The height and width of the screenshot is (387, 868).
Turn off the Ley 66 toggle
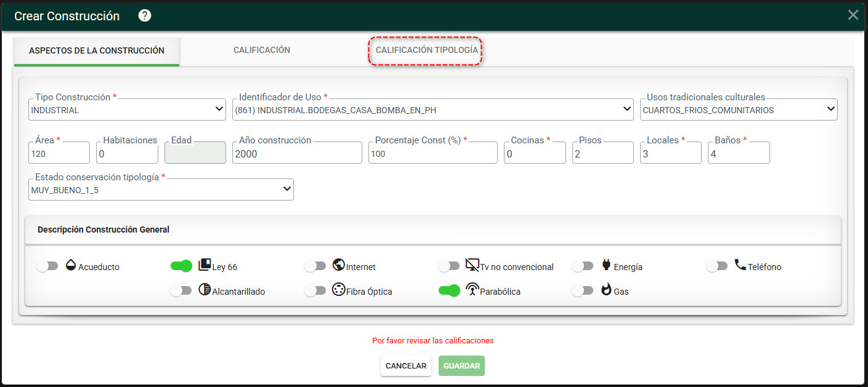(x=181, y=266)
